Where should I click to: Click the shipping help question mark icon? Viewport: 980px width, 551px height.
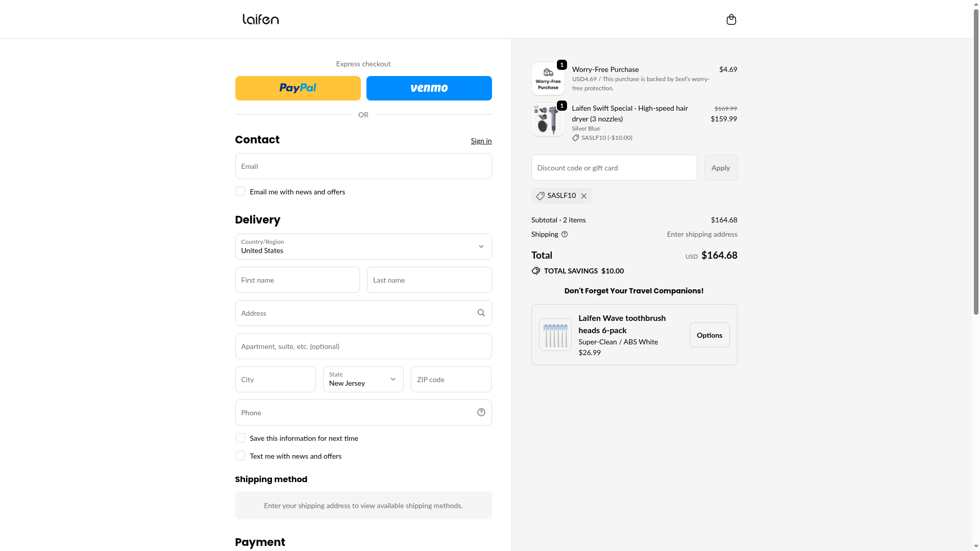click(565, 234)
